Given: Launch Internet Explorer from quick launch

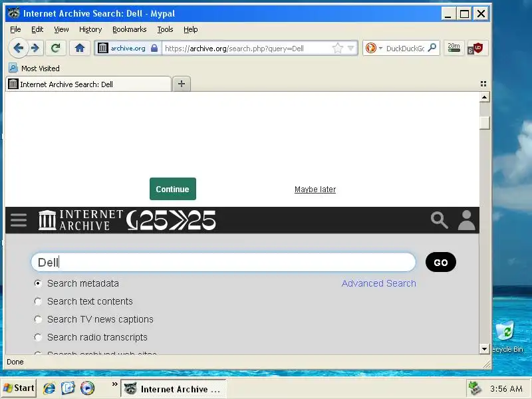Looking at the screenshot, I should (49, 388).
